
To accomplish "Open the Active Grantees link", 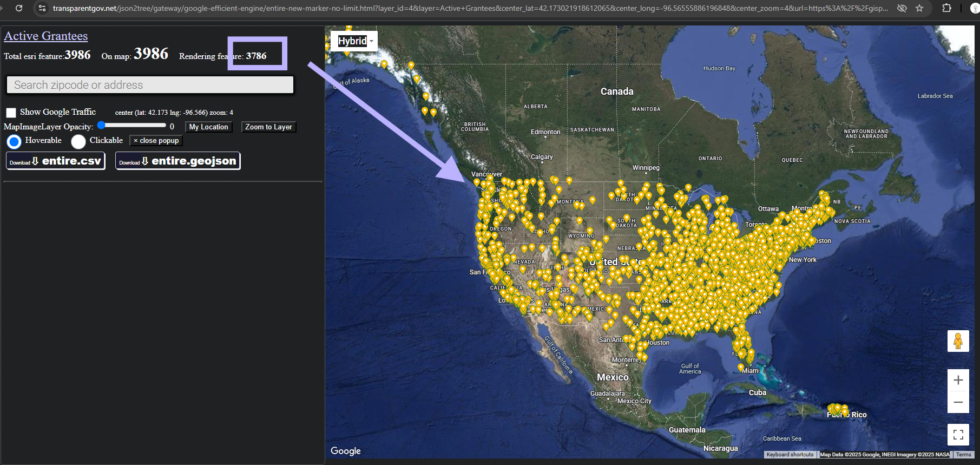I will click(46, 36).
